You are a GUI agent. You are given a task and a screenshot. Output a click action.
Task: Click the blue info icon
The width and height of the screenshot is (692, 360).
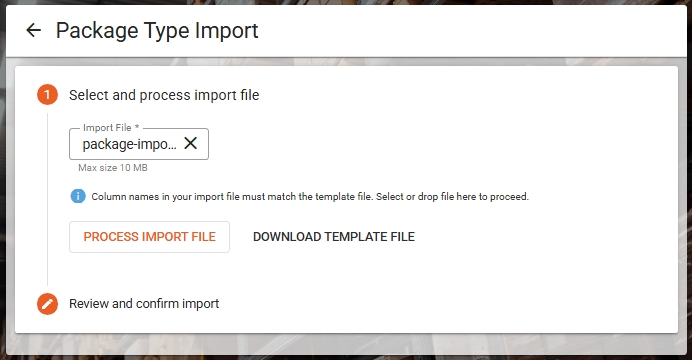coord(78,196)
